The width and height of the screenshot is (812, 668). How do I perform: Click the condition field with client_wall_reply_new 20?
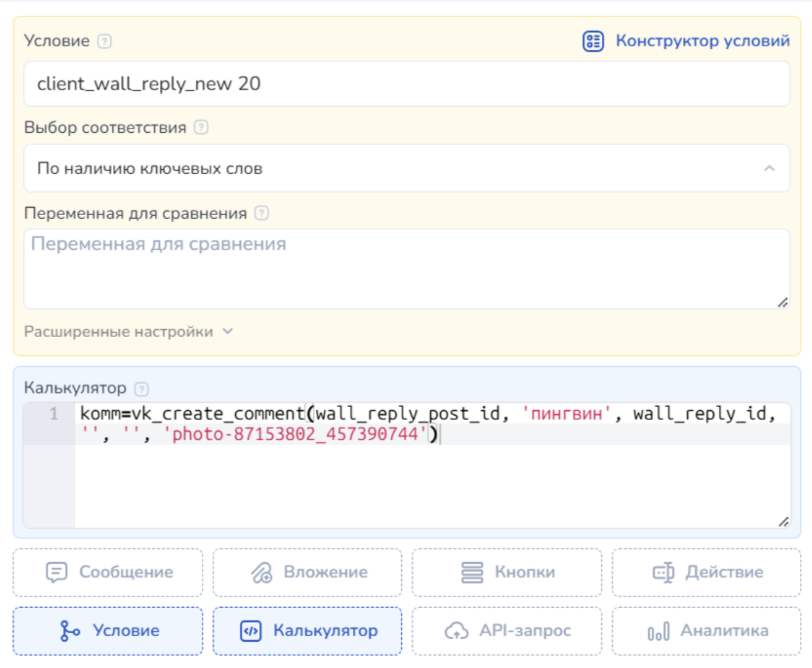pyautogui.click(x=406, y=84)
